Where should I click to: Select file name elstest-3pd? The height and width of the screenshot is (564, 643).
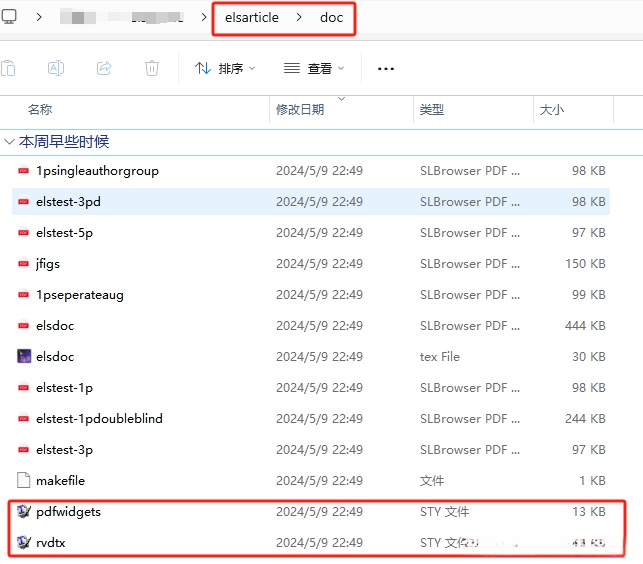tap(68, 202)
